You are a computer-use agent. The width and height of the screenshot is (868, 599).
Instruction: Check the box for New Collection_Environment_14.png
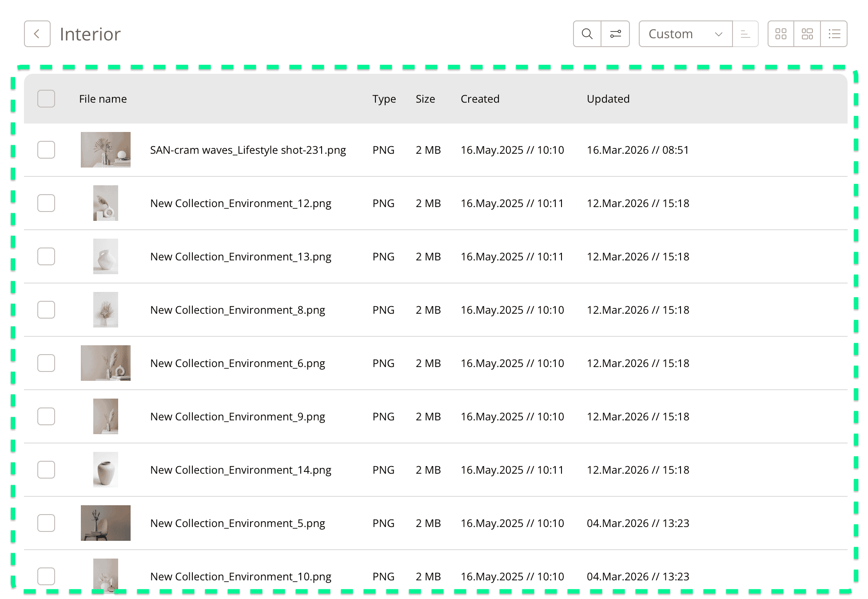tap(46, 470)
